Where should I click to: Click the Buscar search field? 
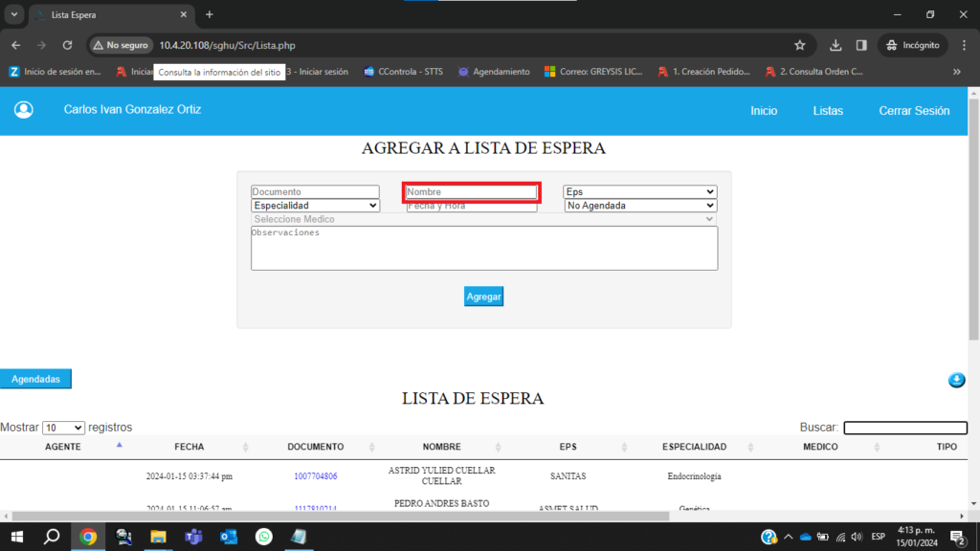pyautogui.click(x=904, y=428)
